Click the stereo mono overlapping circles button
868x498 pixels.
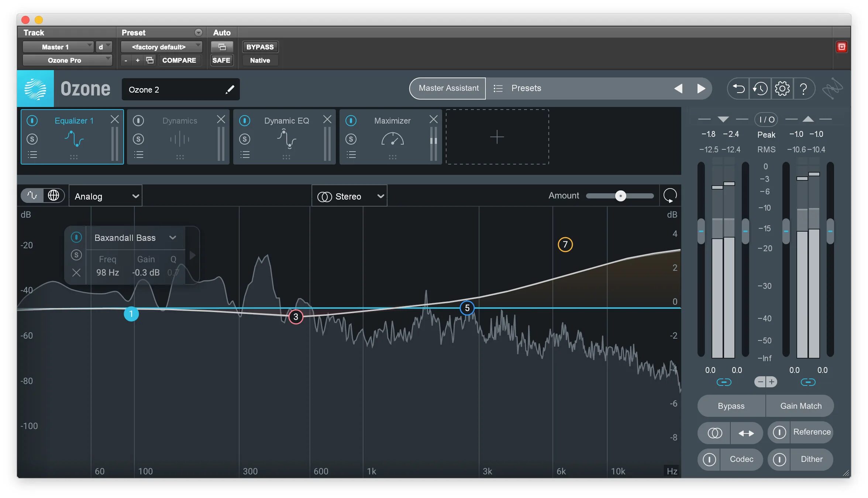point(714,433)
